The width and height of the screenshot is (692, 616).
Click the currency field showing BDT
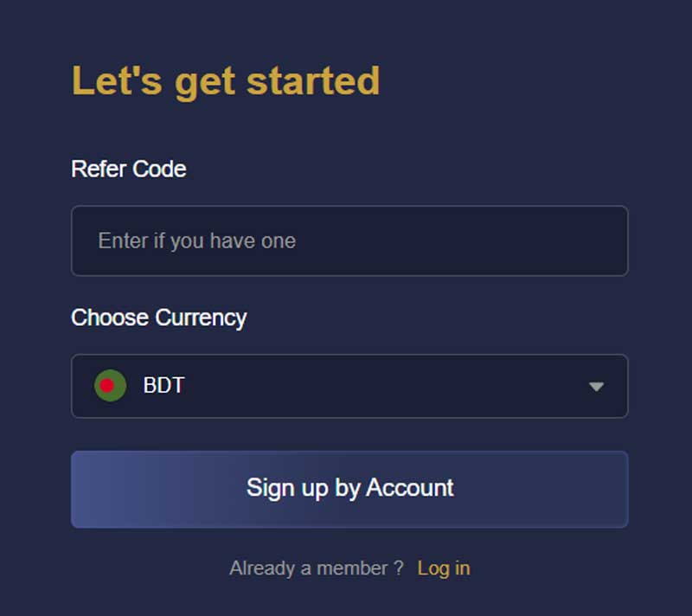(349, 386)
